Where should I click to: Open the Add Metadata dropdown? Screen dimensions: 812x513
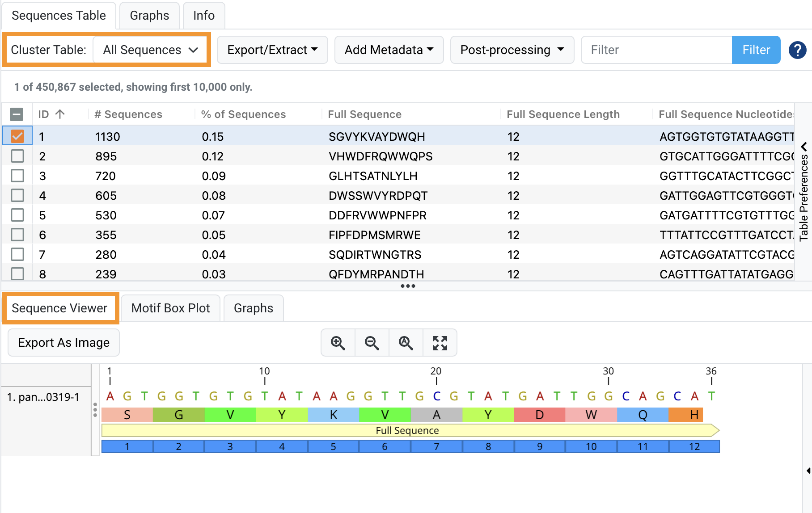coord(389,50)
